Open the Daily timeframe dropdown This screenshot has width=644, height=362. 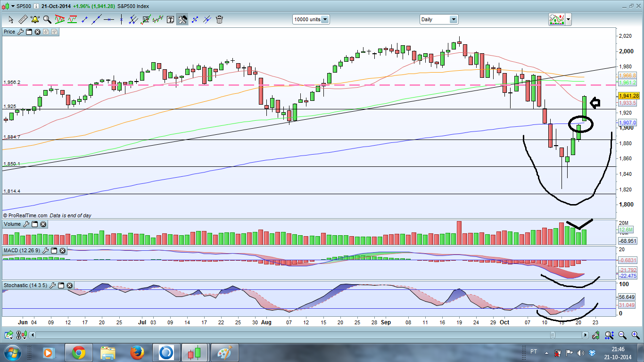(x=453, y=19)
